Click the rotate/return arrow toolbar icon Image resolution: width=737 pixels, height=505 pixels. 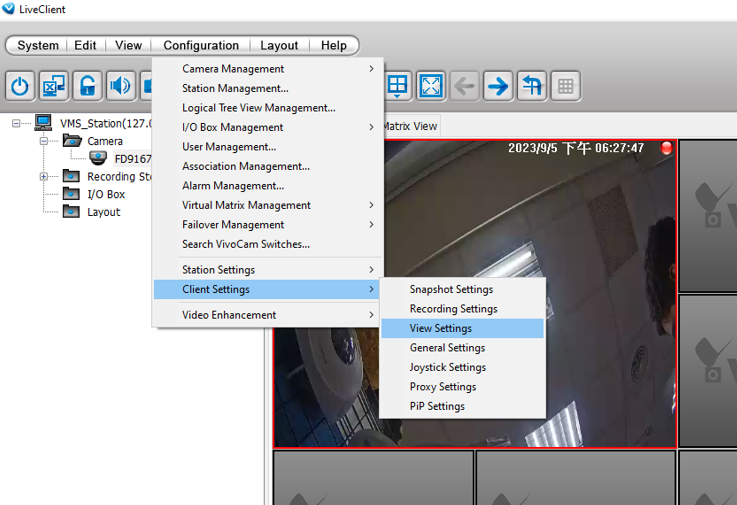[x=532, y=86]
